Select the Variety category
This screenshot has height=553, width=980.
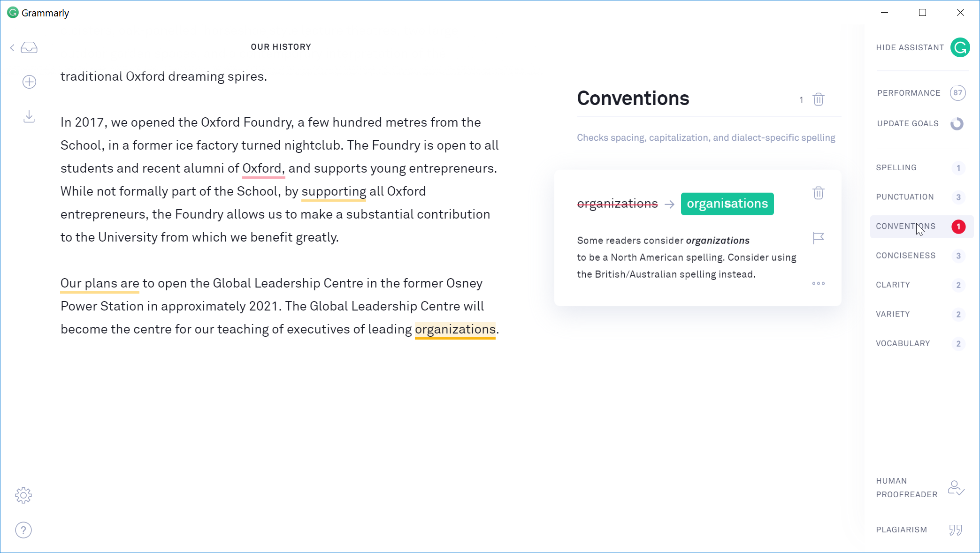tap(921, 314)
